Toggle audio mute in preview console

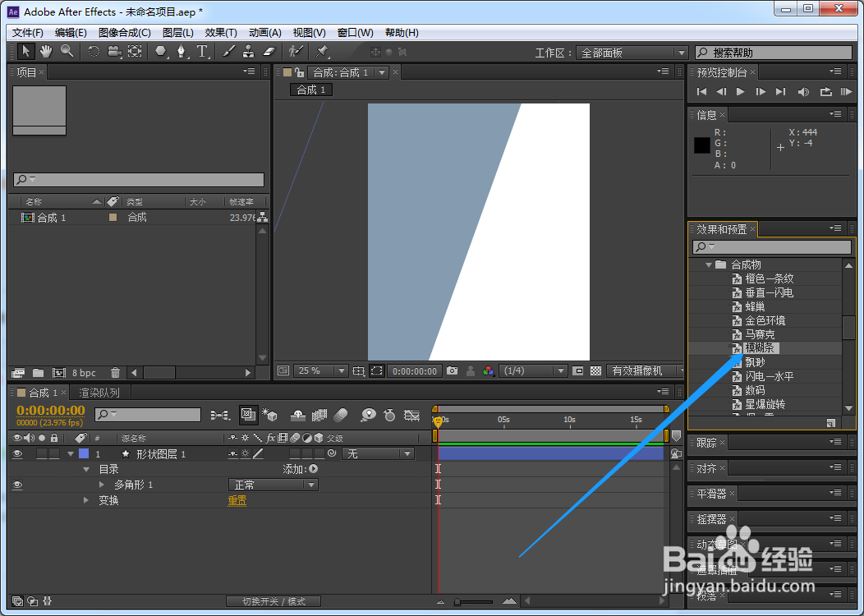pos(803,91)
